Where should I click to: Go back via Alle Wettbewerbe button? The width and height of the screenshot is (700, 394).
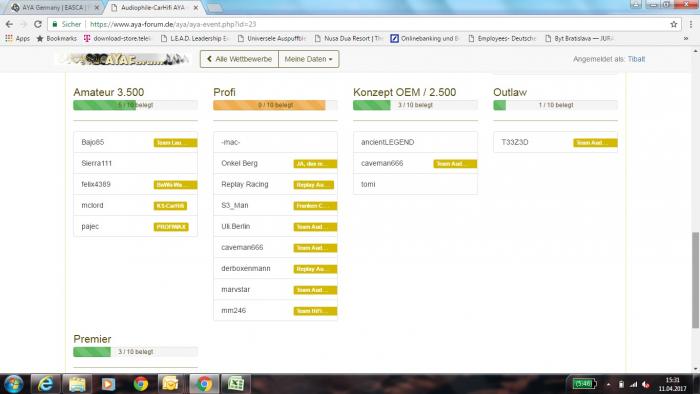pos(239,59)
